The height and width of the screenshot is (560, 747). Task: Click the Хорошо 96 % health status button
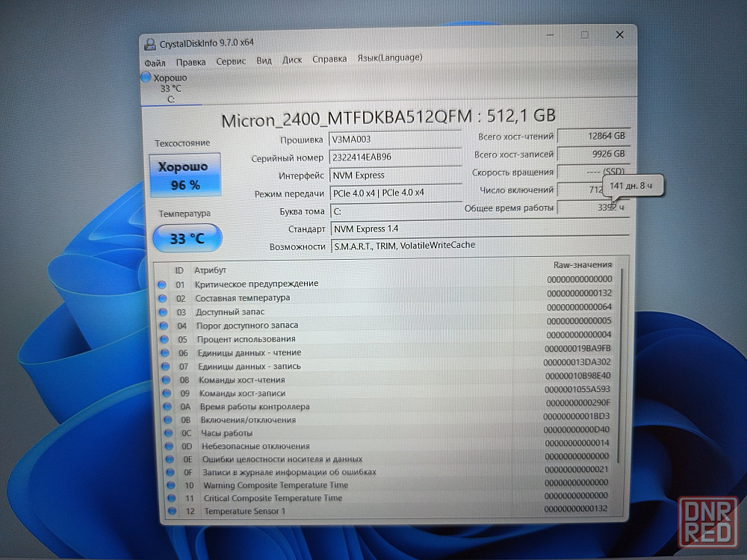tap(185, 175)
